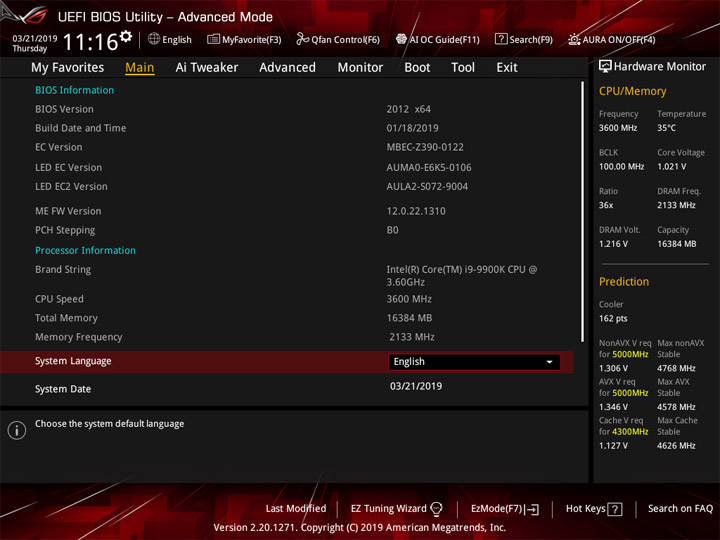Open Qfan Control fan icon
This screenshot has width=720, height=540.
pyautogui.click(x=302, y=39)
